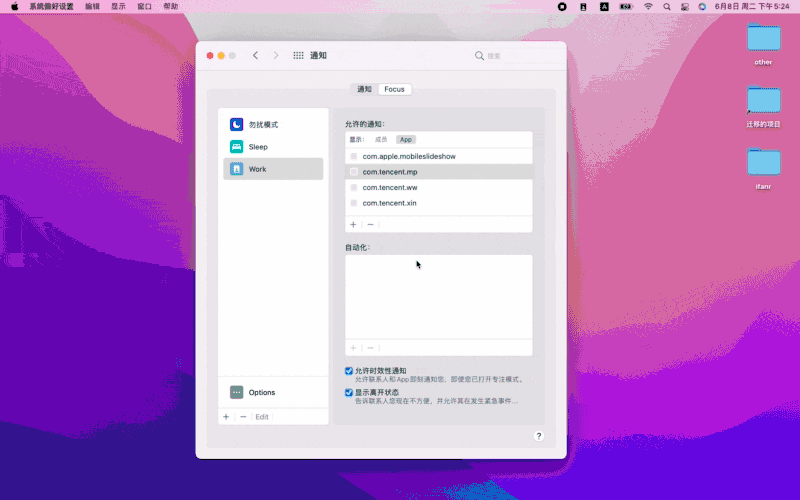800x500 pixels.
Task: Select com.tencent.xin row text
Action: coord(389,203)
